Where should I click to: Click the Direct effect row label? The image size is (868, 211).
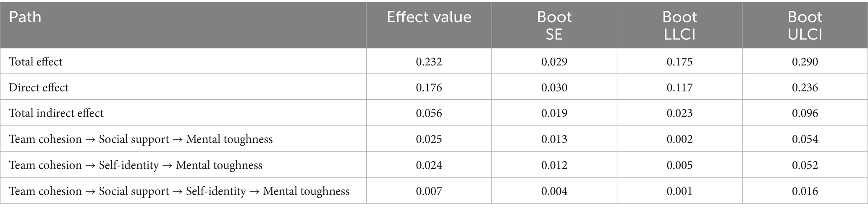[39, 88]
